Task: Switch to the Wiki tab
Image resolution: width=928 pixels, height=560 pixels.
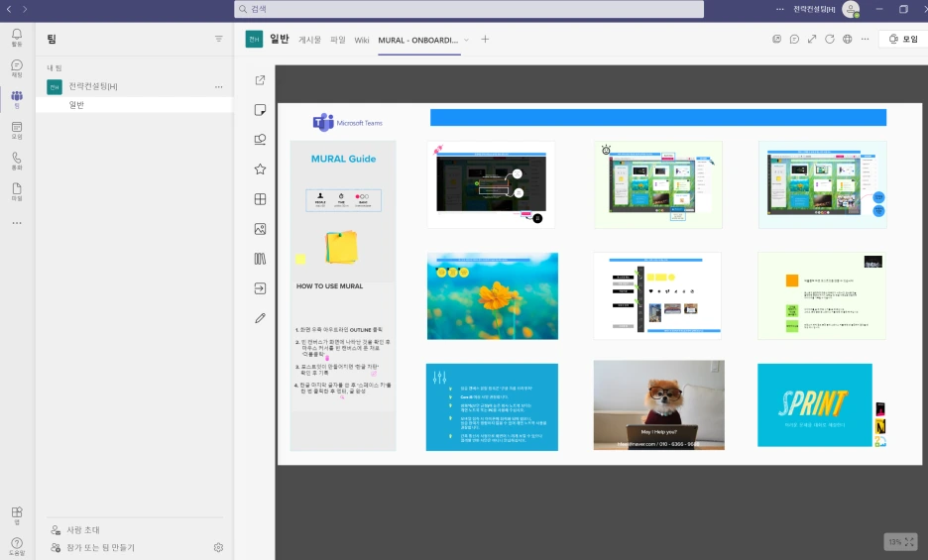Action: click(x=362, y=40)
